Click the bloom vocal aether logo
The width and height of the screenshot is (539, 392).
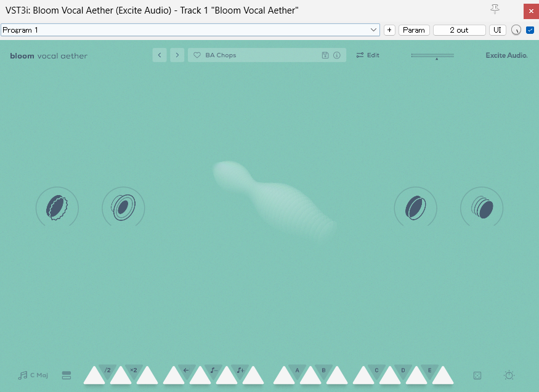pyautogui.click(x=49, y=55)
